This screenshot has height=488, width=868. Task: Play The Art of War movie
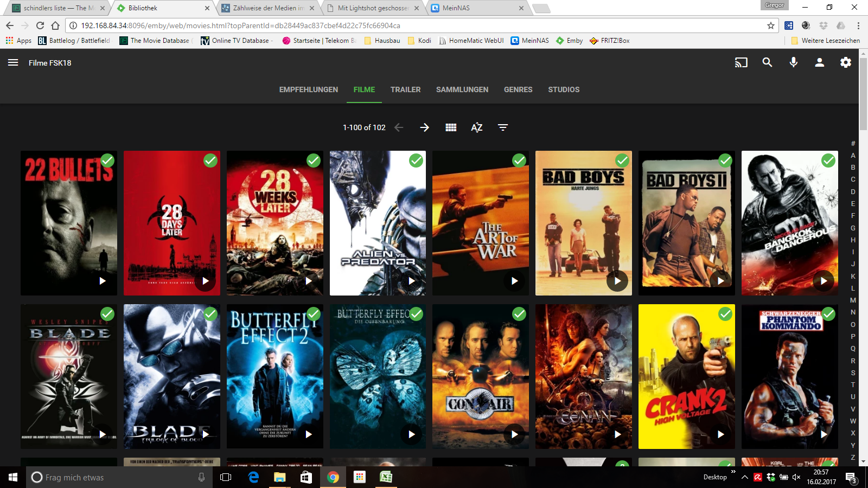[514, 281]
